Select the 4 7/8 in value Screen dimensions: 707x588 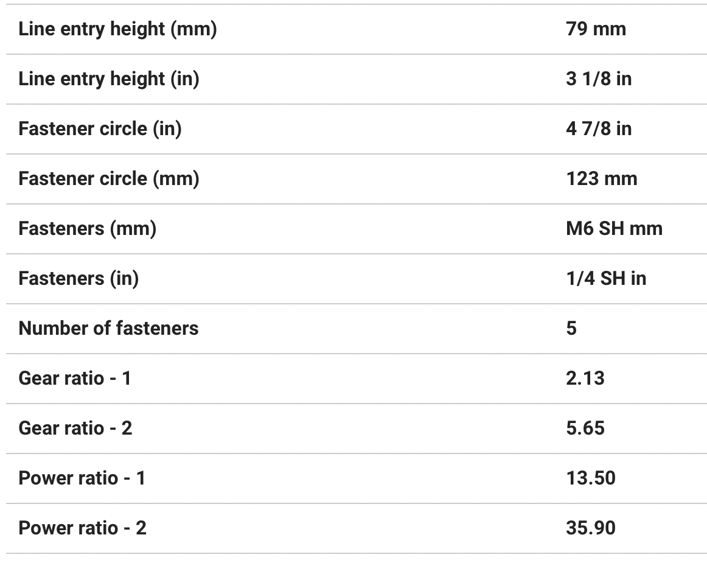pos(598,129)
